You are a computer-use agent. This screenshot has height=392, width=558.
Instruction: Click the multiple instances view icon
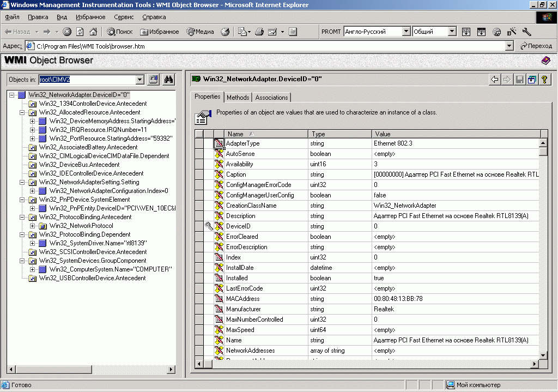tap(532, 80)
